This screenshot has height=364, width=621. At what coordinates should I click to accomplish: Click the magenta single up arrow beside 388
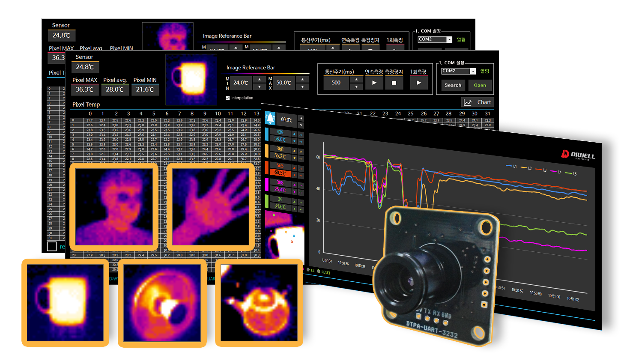coord(294,185)
